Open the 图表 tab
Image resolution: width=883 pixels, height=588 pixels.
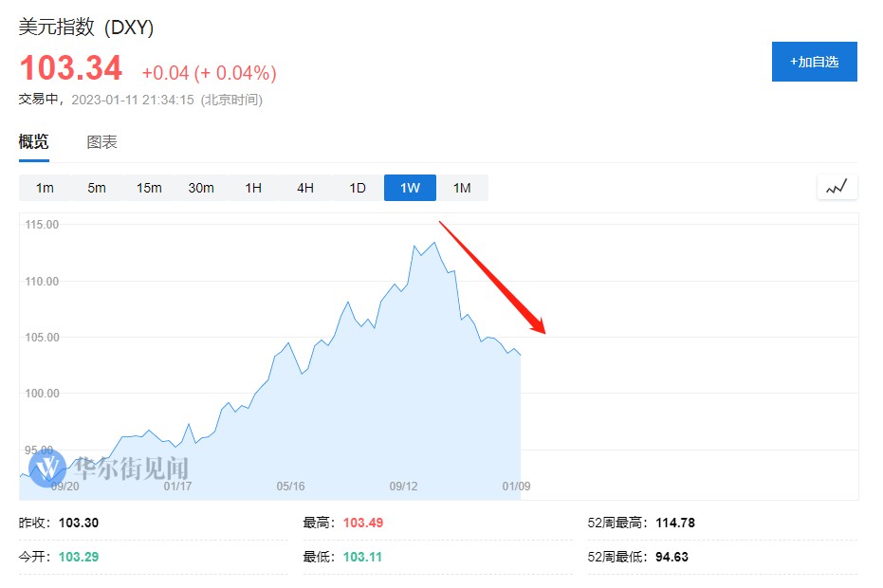(101, 142)
